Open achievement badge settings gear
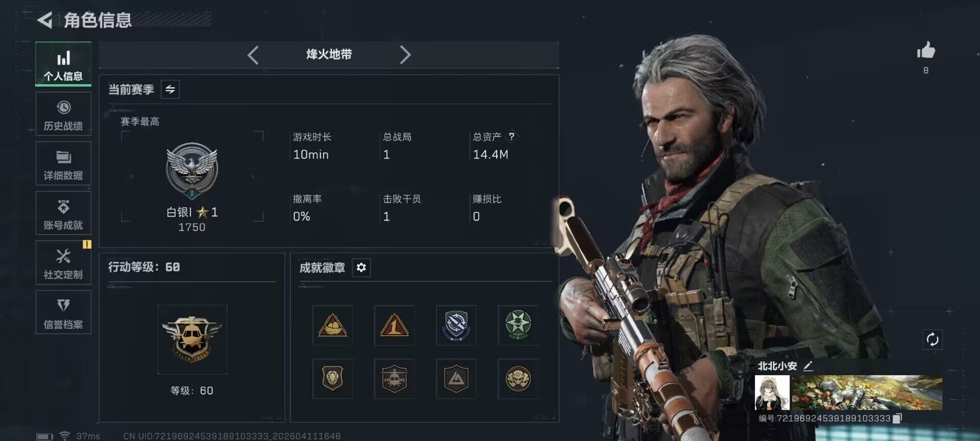Viewport: 980px width, 441px height. tap(361, 267)
